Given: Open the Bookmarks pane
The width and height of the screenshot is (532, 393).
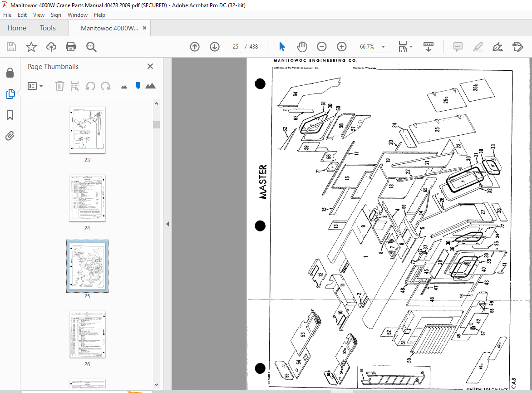Looking at the screenshot, I should coord(10,115).
